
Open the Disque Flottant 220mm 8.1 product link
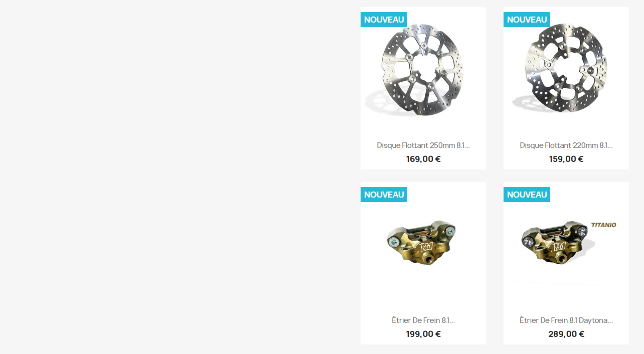pos(566,145)
